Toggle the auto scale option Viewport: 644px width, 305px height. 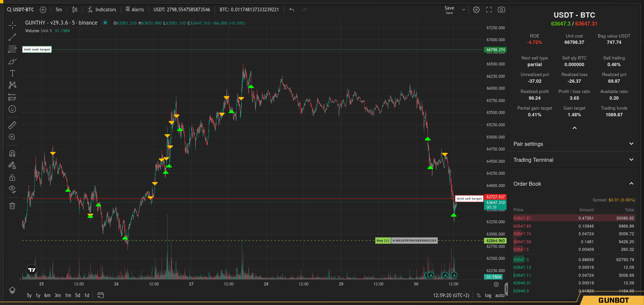[500, 295]
